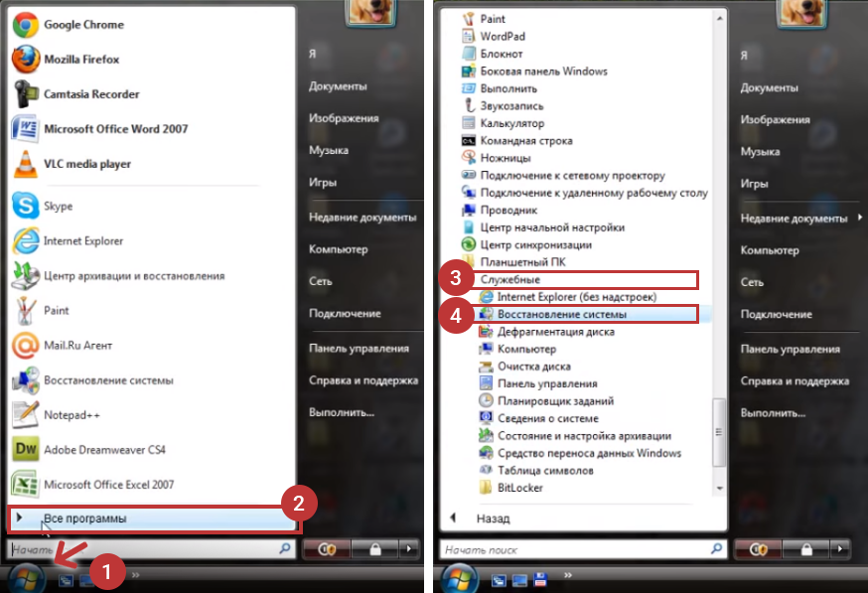Open Подключение к сетевому проектору
This screenshot has height=593, width=868.
[x=563, y=176]
